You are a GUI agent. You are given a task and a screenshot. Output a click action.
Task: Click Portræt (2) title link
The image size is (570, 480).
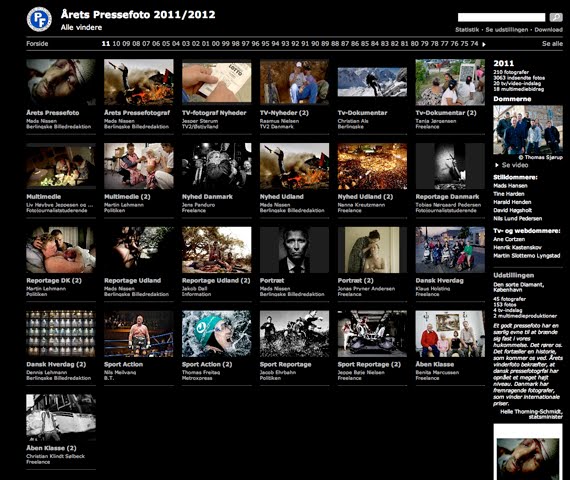(356, 281)
